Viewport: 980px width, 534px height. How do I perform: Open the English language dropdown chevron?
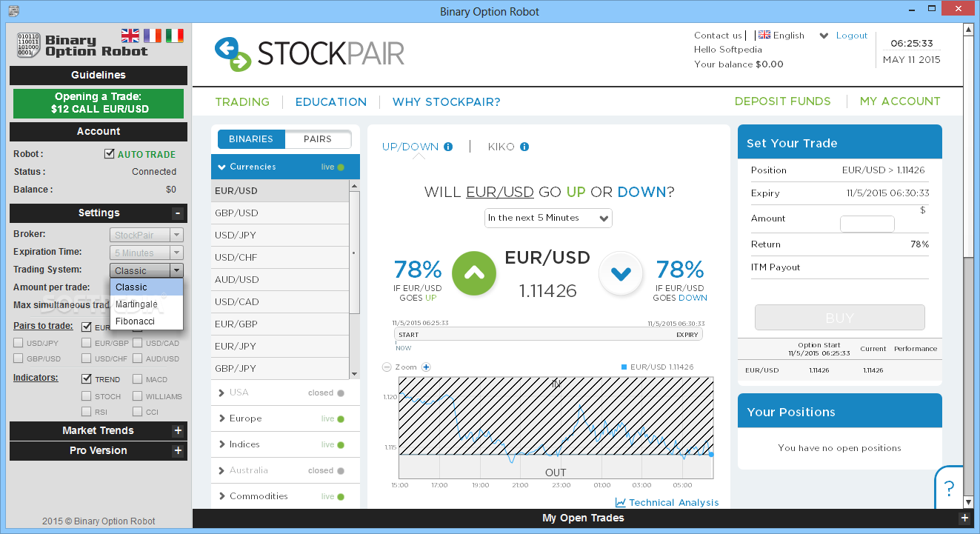(x=824, y=36)
